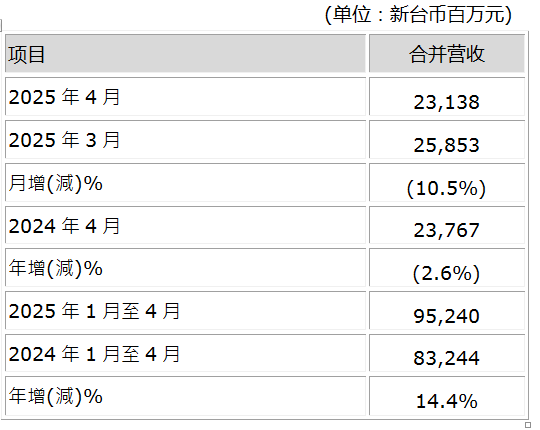This screenshot has height=430, width=540.
Task: Click the unit caption 单位:新台币百万元
Action: coord(418,15)
